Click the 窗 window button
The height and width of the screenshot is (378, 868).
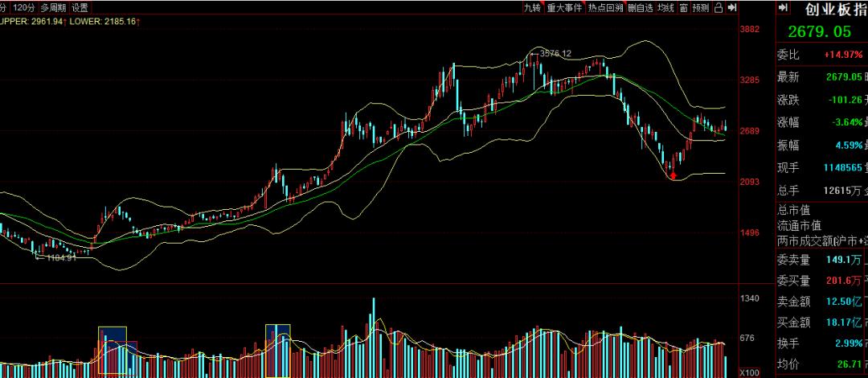(684, 8)
